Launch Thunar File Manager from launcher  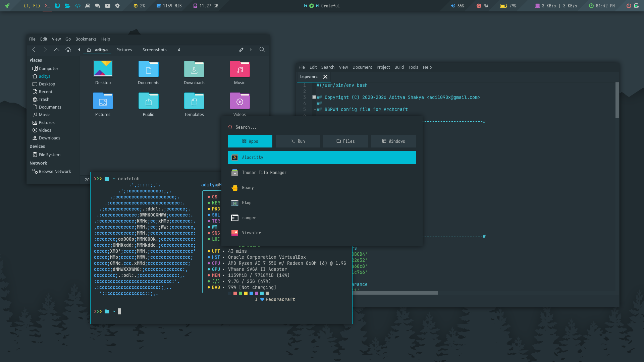pyautogui.click(x=322, y=173)
